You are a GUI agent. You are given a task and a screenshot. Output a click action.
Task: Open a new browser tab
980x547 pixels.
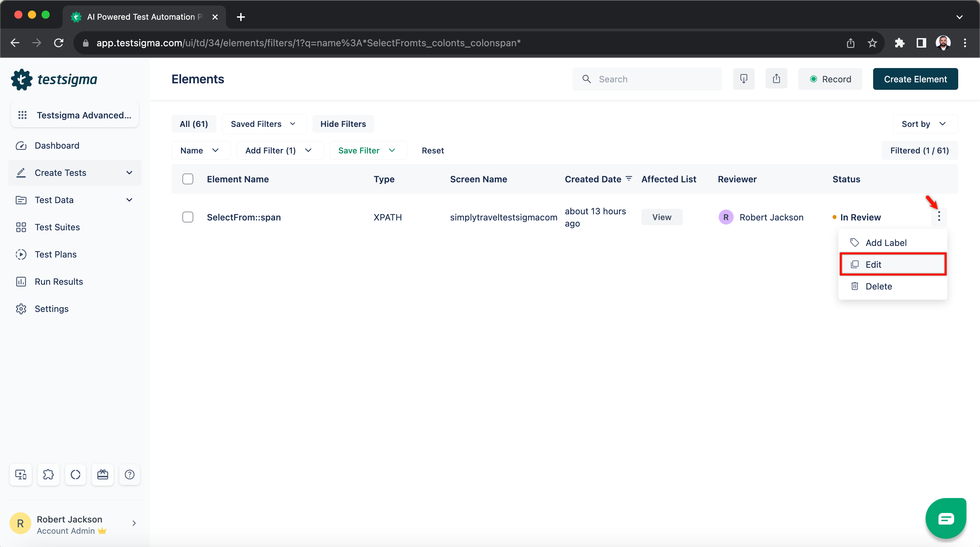[241, 17]
